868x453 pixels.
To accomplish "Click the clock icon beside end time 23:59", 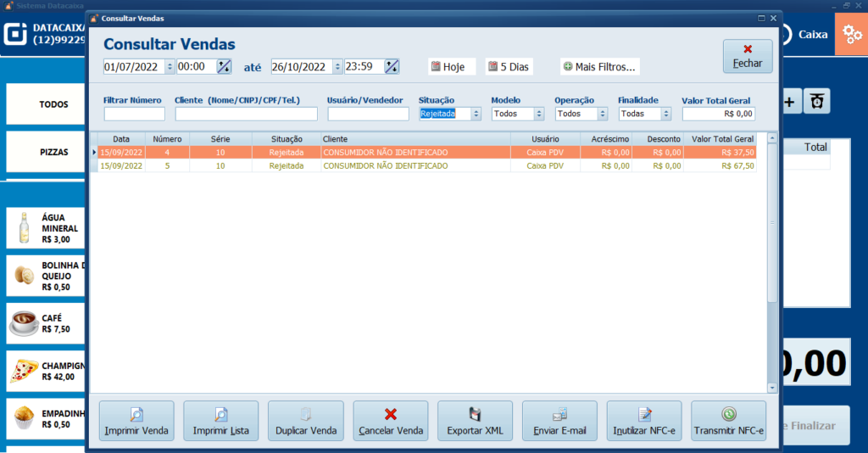I will (x=392, y=67).
